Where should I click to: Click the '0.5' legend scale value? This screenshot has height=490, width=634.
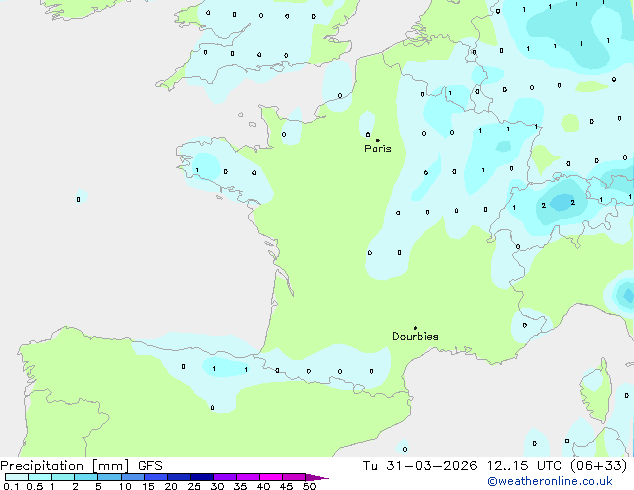tap(35, 486)
